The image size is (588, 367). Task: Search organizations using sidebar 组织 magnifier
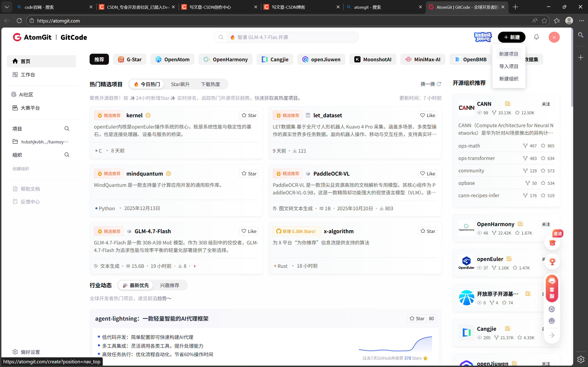point(67,155)
